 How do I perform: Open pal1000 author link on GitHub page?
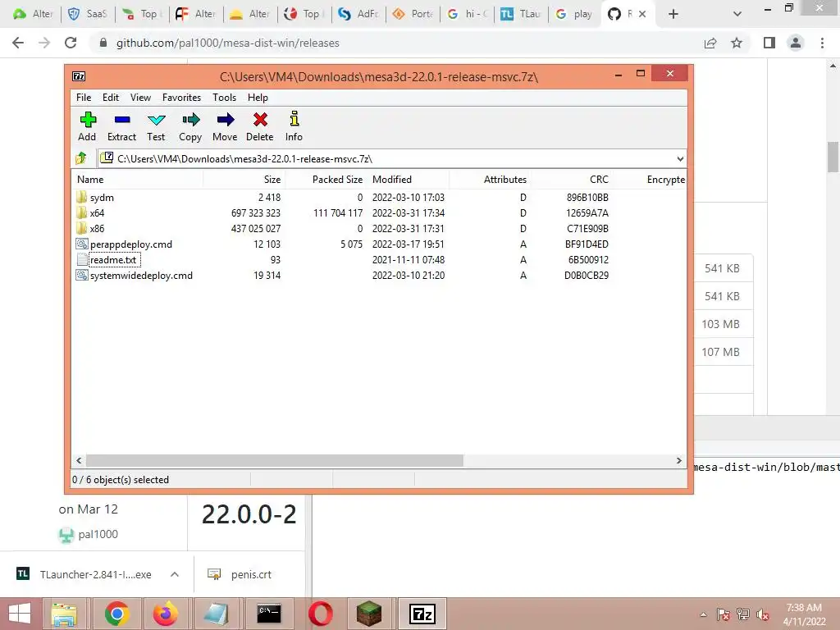coord(98,534)
